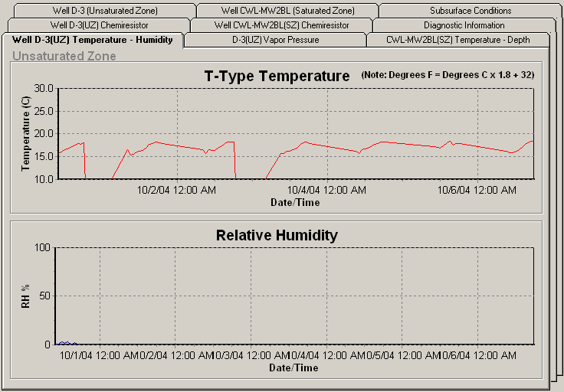Image resolution: width=564 pixels, height=392 pixels.
Task: Click the Temperature (C) vertical axis label
Action: (25, 133)
